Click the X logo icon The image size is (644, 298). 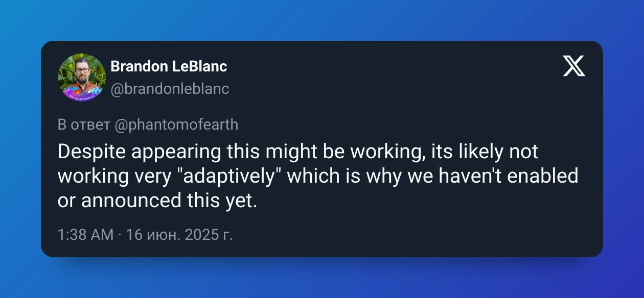[574, 66]
